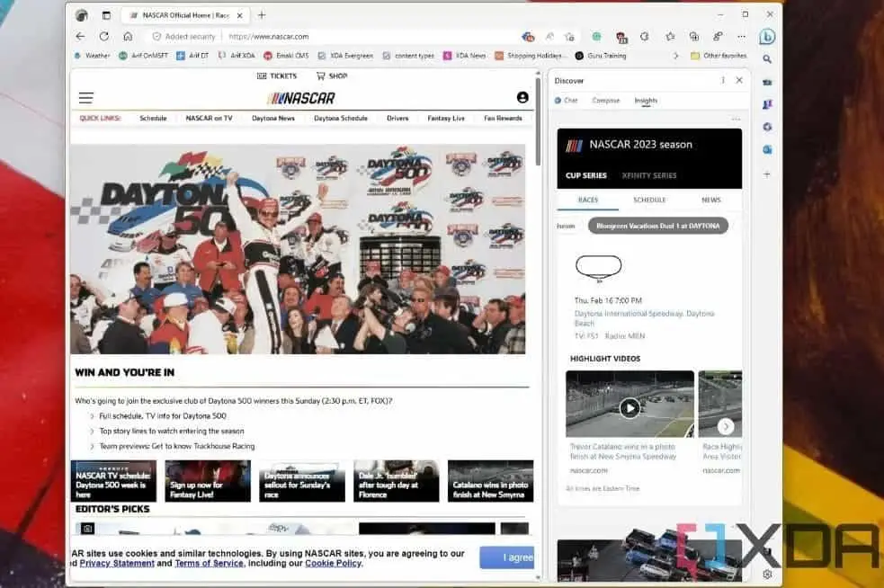Click the NASCAR page vertical scrollbar
Screen dimensions: 884x588
coord(538,121)
